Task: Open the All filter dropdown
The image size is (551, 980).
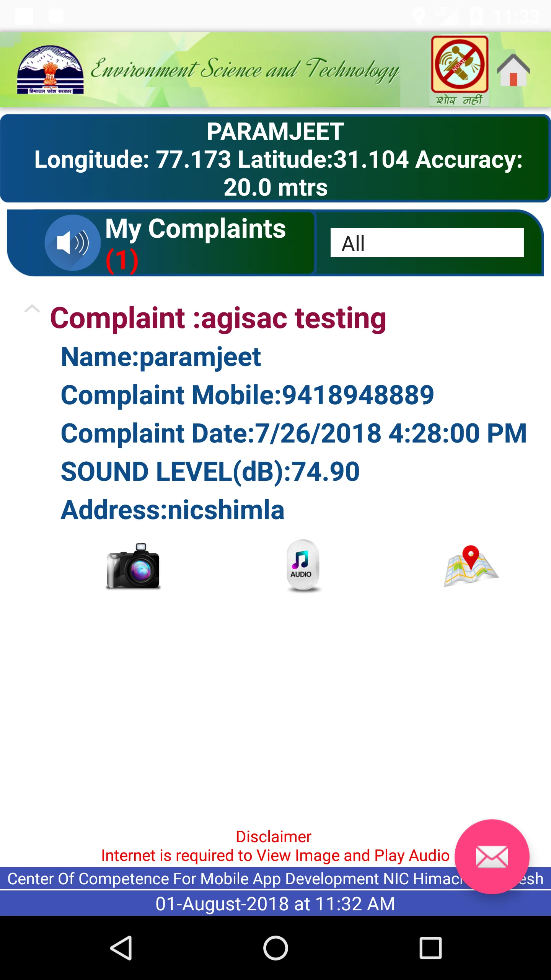Action: [427, 243]
